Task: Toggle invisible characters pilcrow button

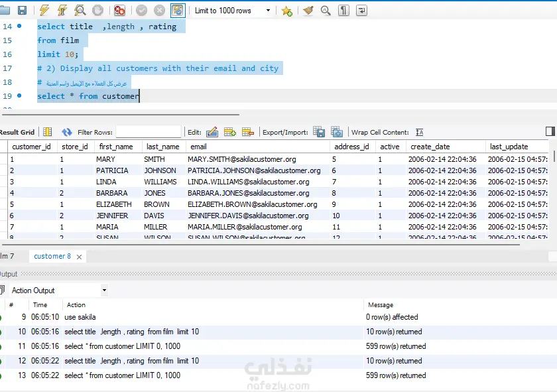Action: tap(343, 11)
